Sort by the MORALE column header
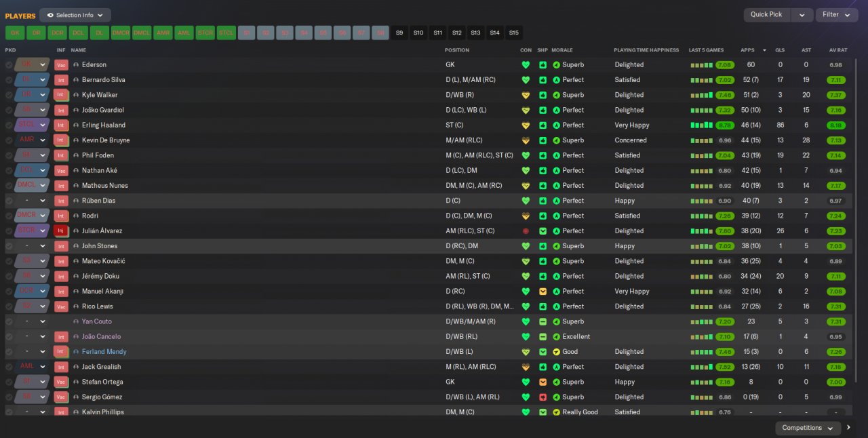Screen dimensions: 868x438 (562, 50)
